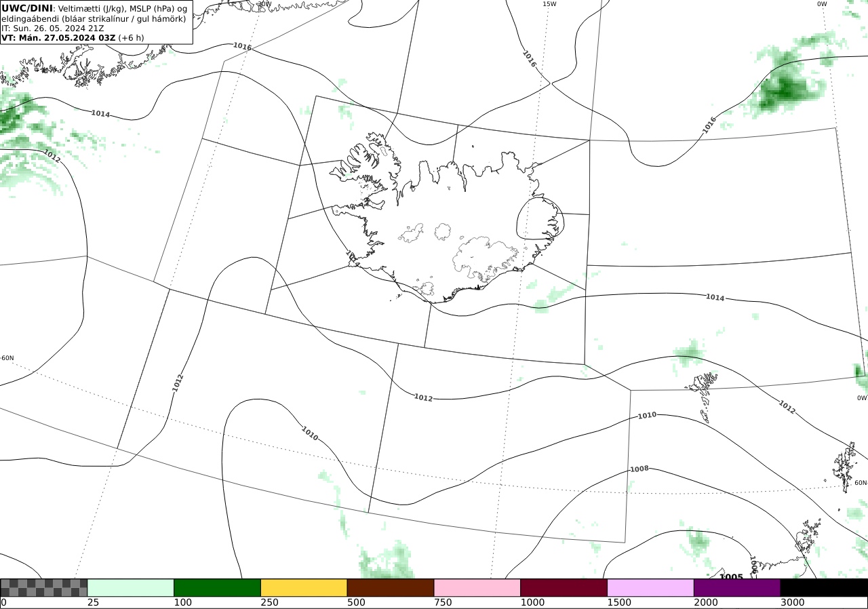The height and width of the screenshot is (609, 868).
Task: Click the Faroe Islands outline
Action: click(703, 397)
